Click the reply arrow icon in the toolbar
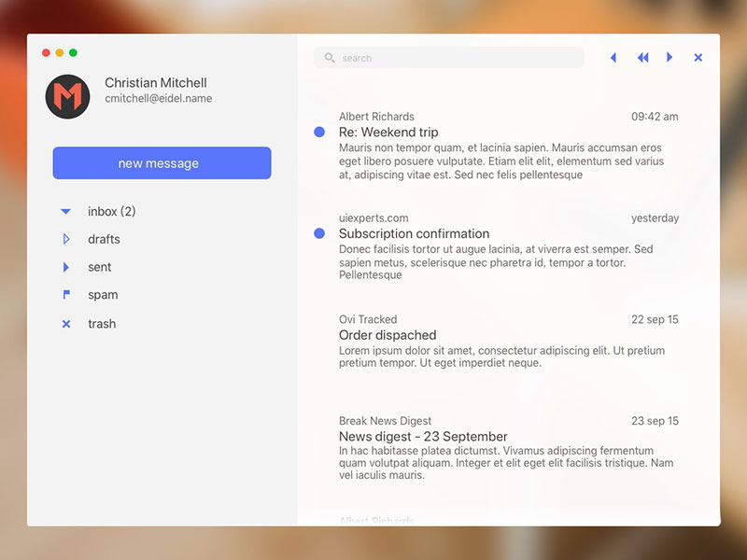747x560 pixels. 613,58
